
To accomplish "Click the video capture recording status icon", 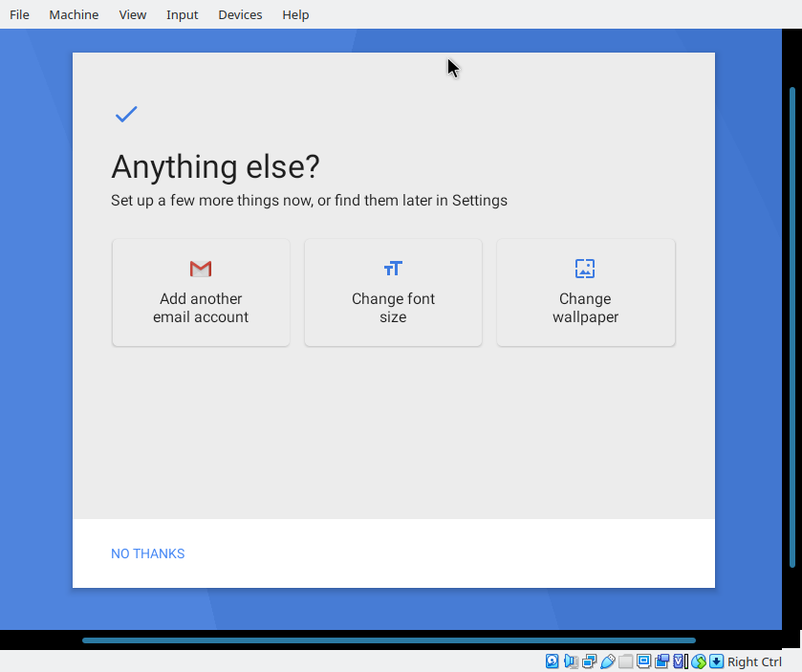I will point(661,661).
